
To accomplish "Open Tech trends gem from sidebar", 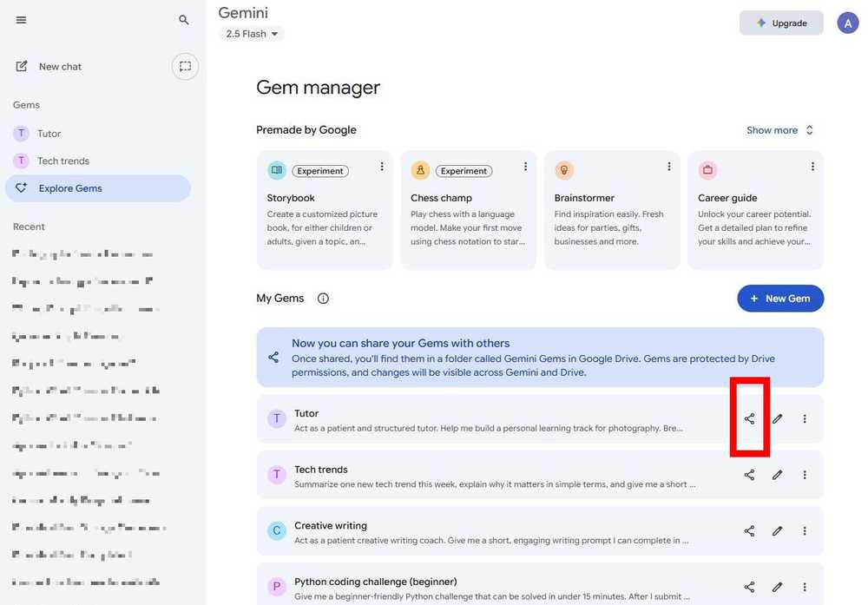I will pyautogui.click(x=62, y=161).
